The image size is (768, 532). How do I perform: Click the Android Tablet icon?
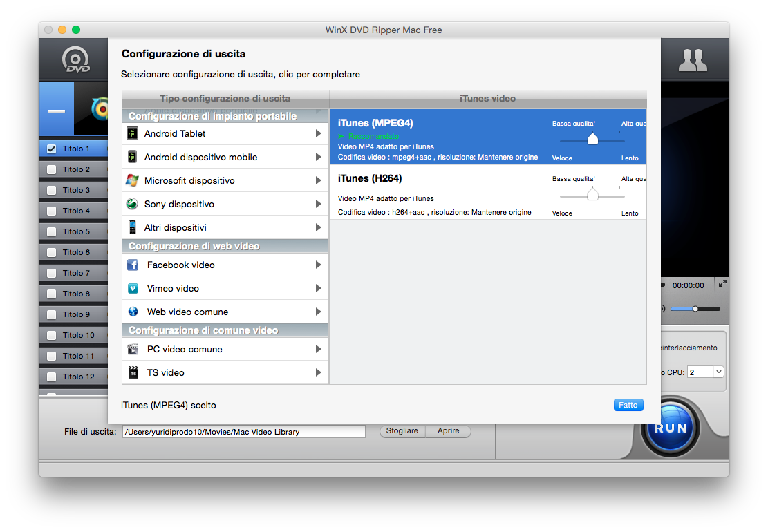(132, 133)
